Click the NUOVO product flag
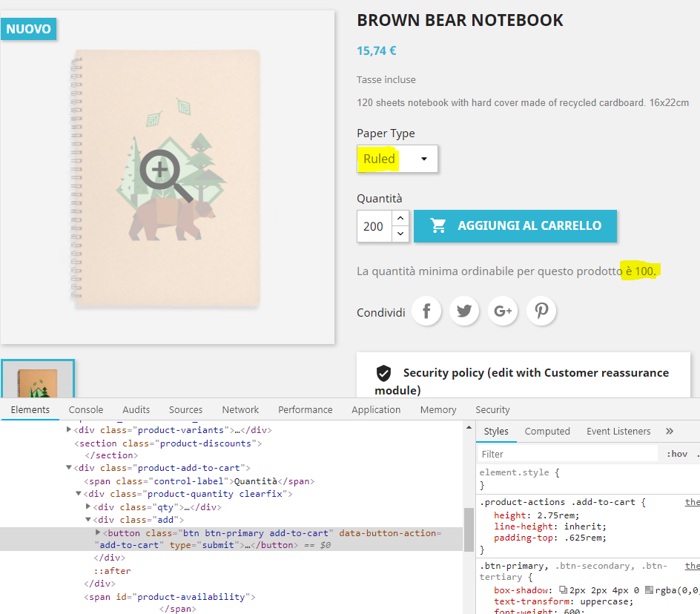This screenshot has height=614, width=700. click(x=29, y=29)
